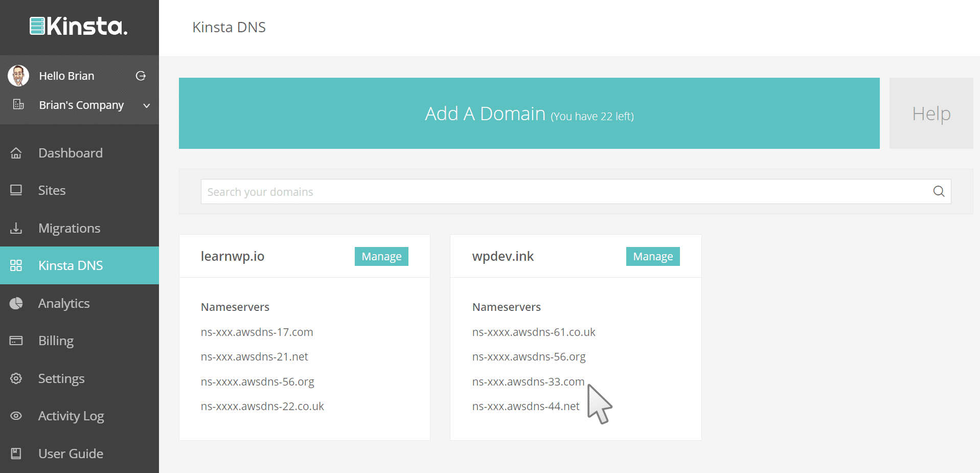Select nameserver ns-xxx.awsdns-17.com

257,332
